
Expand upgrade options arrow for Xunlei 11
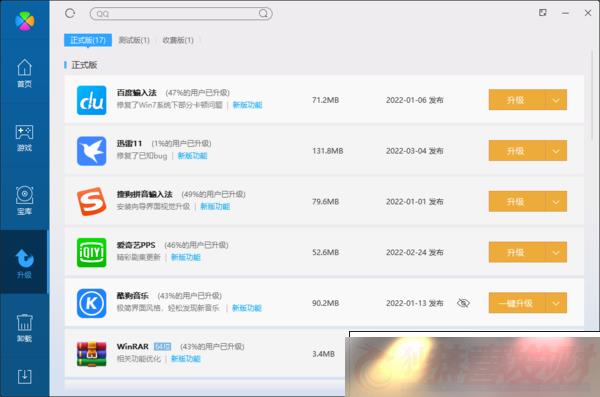click(556, 151)
